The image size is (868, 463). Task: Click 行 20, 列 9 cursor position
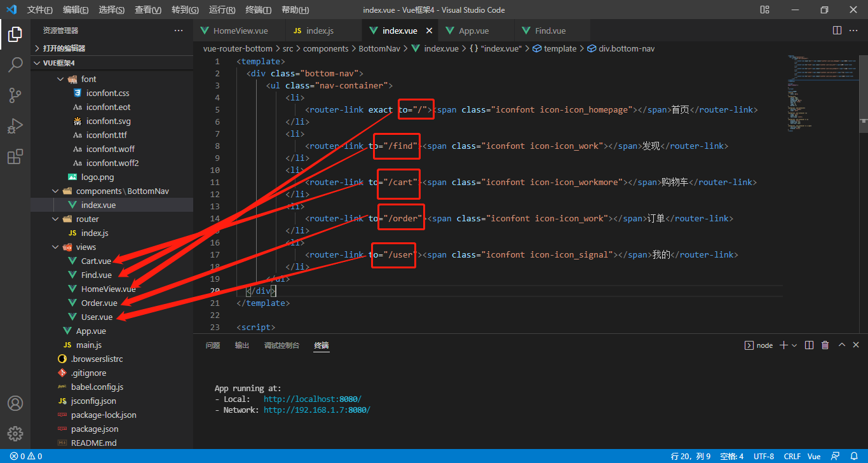[x=691, y=457]
